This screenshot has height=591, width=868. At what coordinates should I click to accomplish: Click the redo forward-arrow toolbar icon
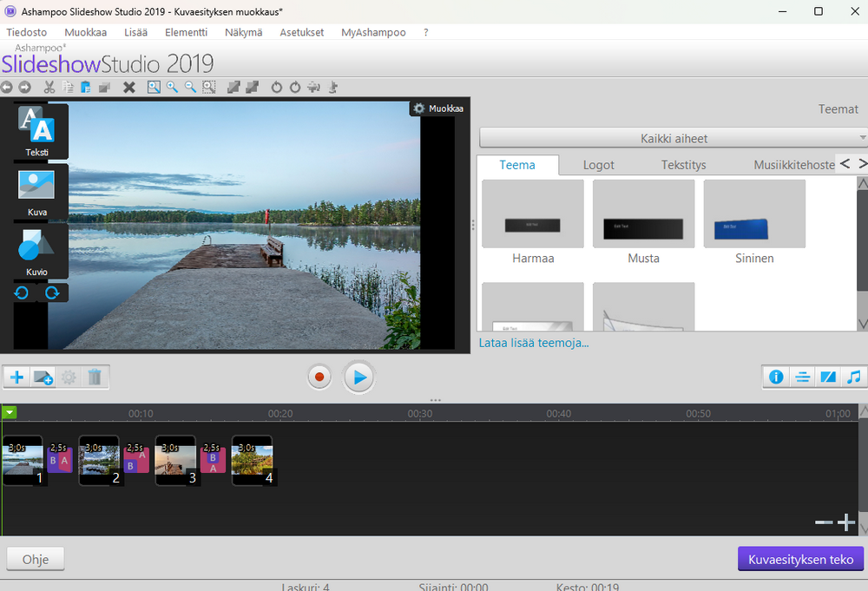coord(25,87)
